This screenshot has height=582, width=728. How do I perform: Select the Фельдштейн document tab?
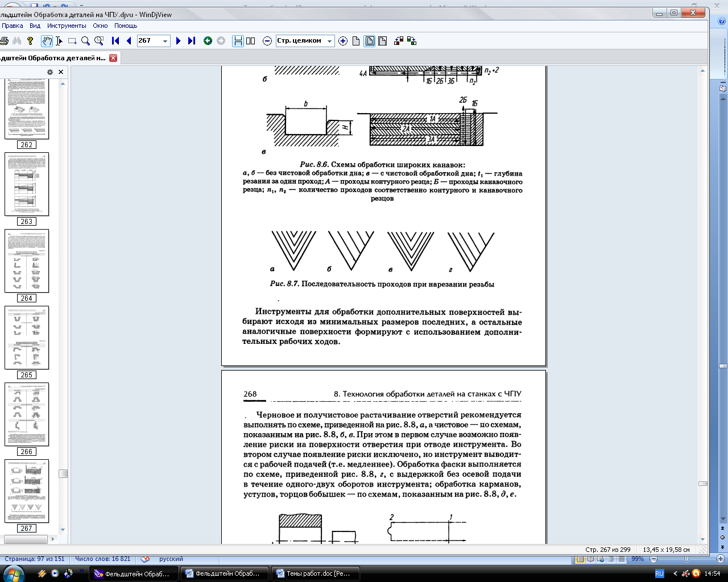coord(54,58)
